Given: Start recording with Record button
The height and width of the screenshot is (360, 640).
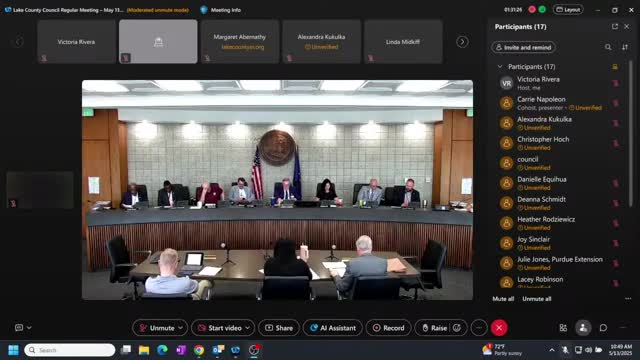Looking at the screenshot, I should click(389, 328).
